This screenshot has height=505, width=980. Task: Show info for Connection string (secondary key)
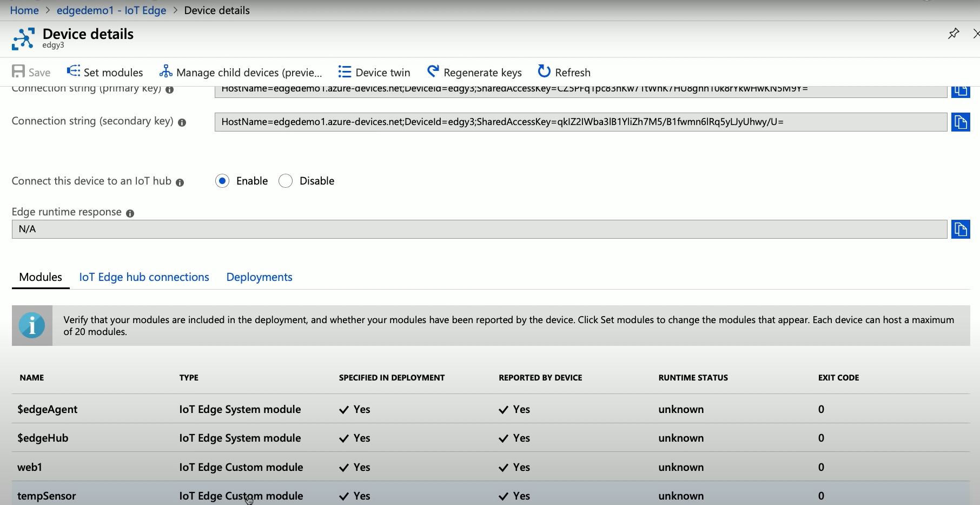[x=182, y=123]
